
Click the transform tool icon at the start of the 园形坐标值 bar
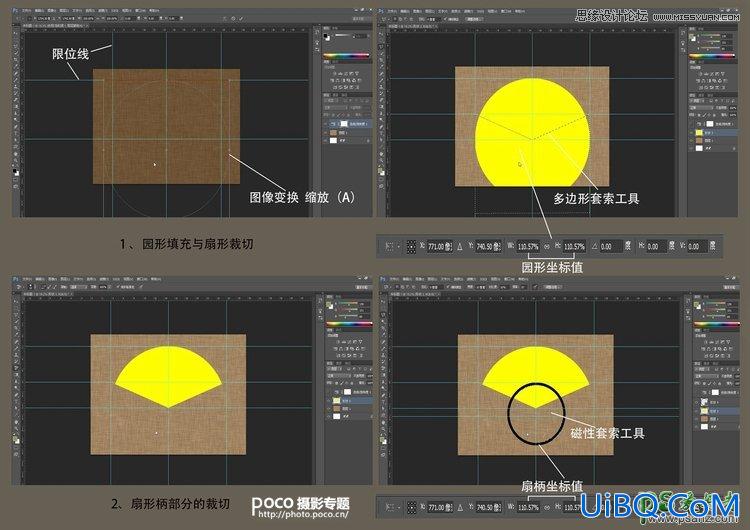389,246
